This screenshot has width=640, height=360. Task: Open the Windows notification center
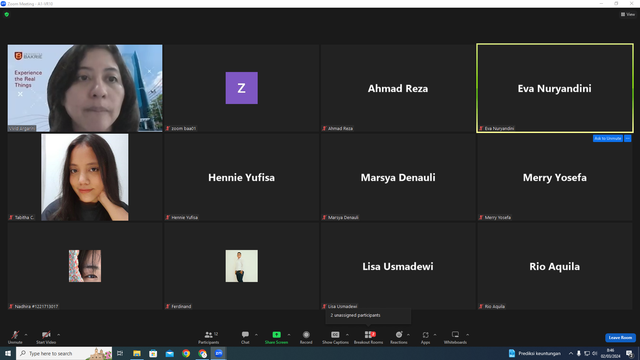point(630,353)
